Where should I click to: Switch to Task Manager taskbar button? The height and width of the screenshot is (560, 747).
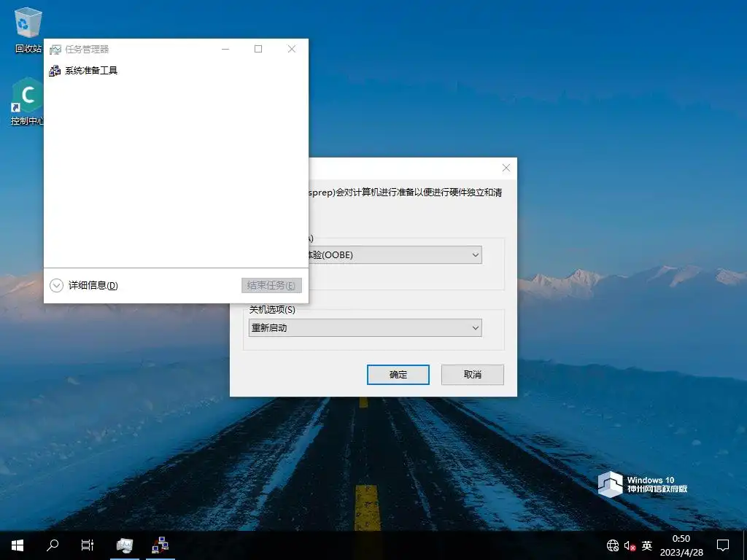click(124, 545)
